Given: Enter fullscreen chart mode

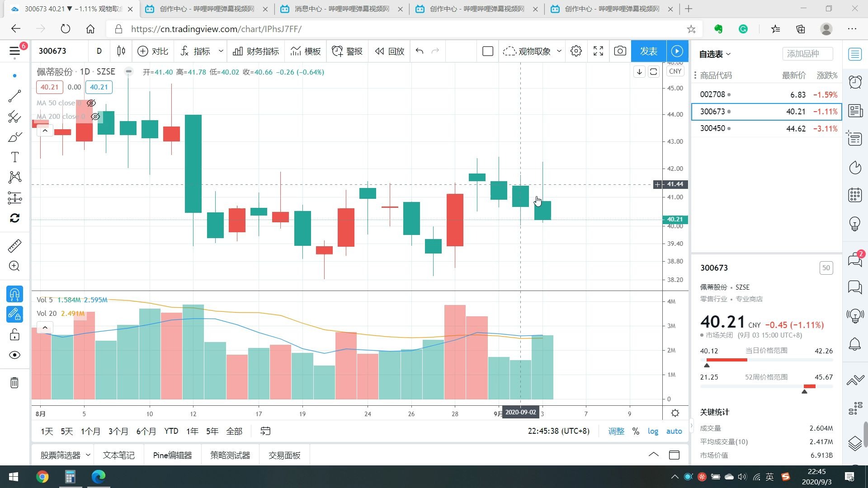Looking at the screenshot, I should coord(598,51).
